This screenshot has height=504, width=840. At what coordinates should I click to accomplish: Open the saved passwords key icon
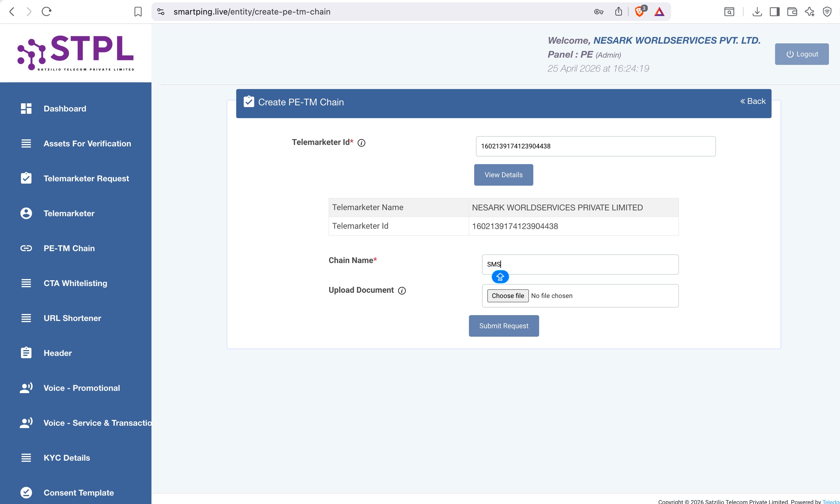pyautogui.click(x=599, y=12)
